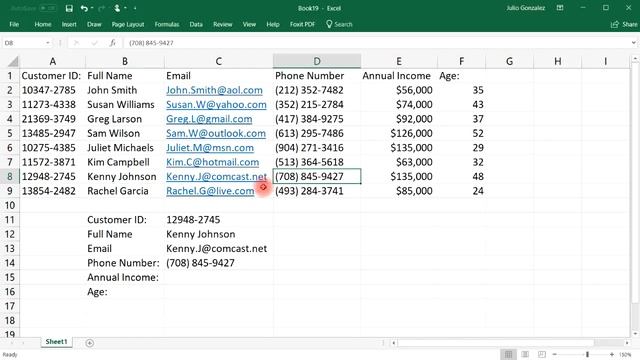The width and height of the screenshot is (640, 360).
Task: Share the workbook
Action: tap(624, 24)
